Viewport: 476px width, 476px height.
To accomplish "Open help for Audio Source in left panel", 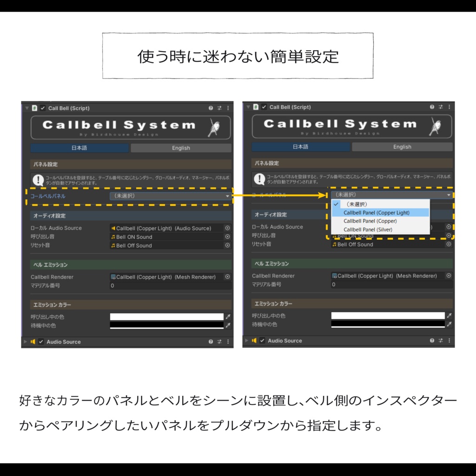I will pos(211,342).
